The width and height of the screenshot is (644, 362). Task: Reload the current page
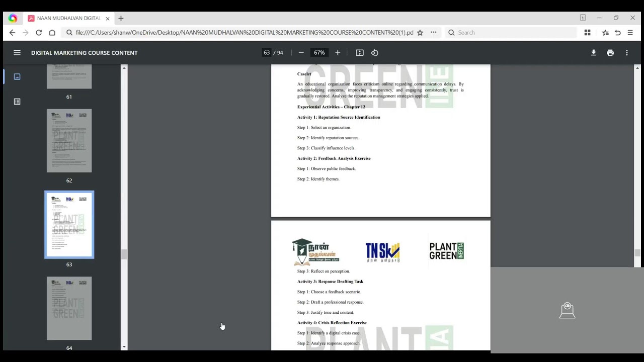pyautogui.click(x=39, y=33)
